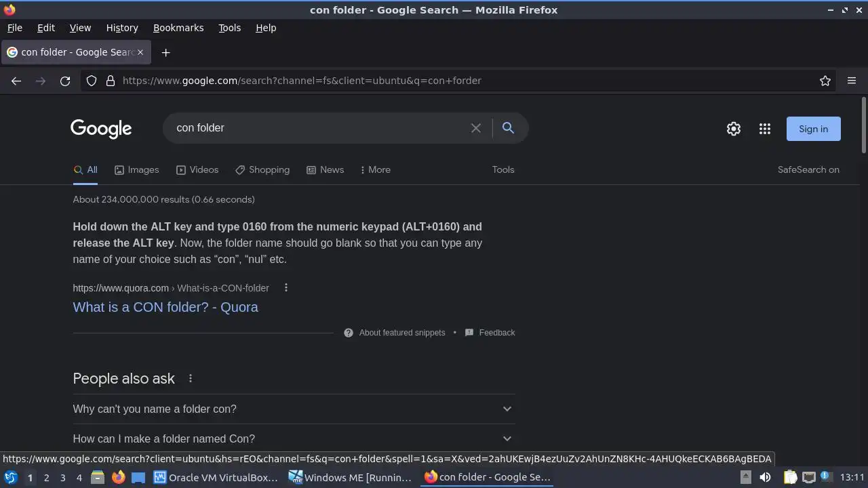Launch Firefox from the panel launcher

118,477
